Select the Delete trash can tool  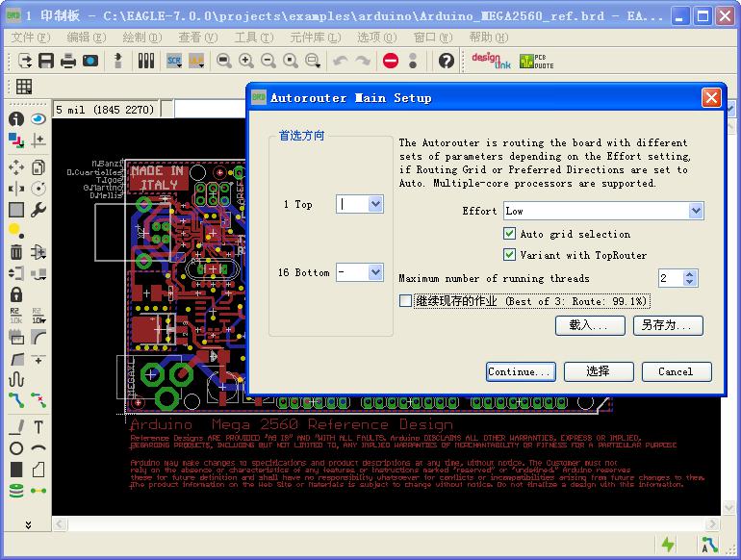coord(16,252)
